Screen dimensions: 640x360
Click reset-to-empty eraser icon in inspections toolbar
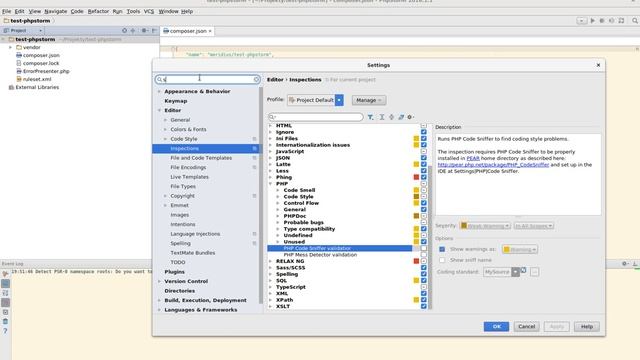point(401,117)
